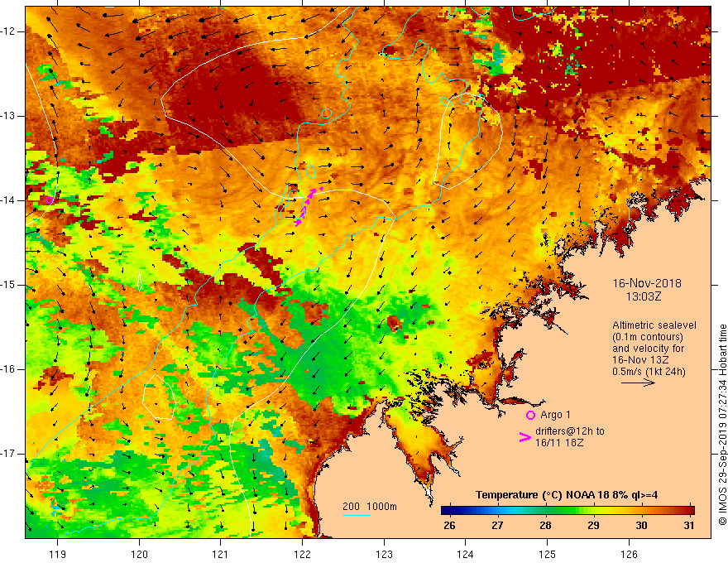
Task: Click the temperature colour bar
Action: click(x=568, y=511)
